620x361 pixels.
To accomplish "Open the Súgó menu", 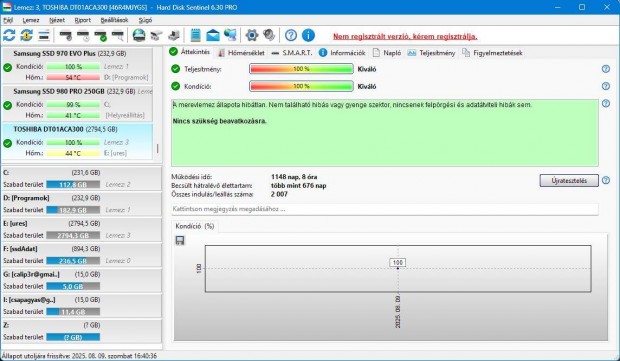I will pyautogui.click(x=145, y=20).
